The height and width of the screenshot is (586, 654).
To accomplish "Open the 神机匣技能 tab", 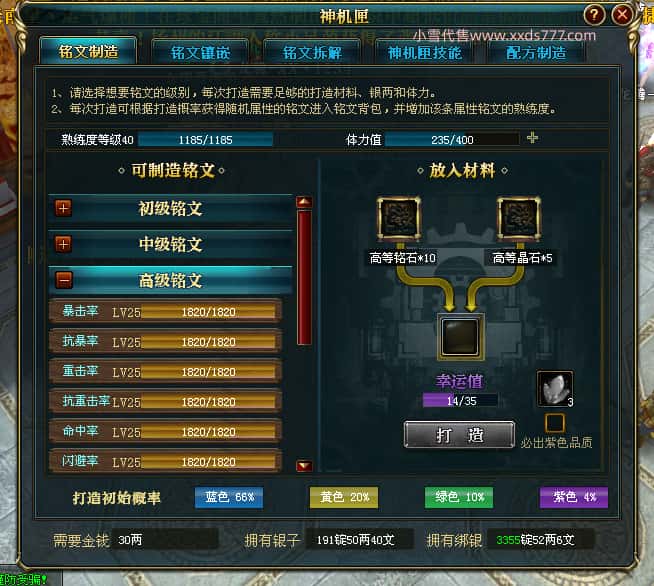I will tap(424, 52).
